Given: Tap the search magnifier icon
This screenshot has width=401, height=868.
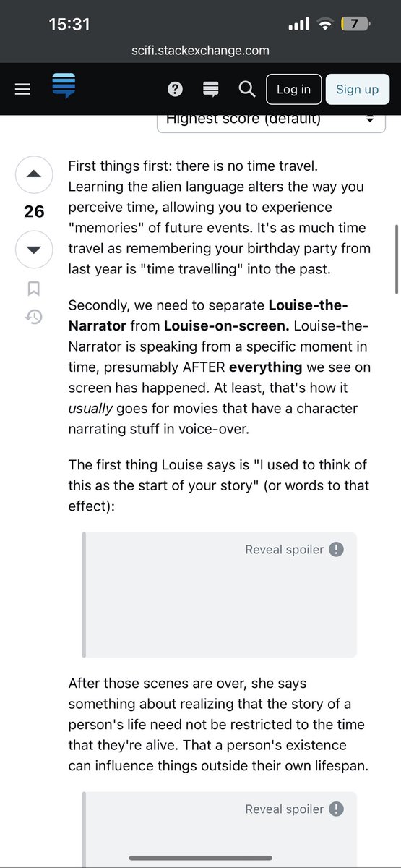Looking at the screenshot, I should click(x=246, y=89).
